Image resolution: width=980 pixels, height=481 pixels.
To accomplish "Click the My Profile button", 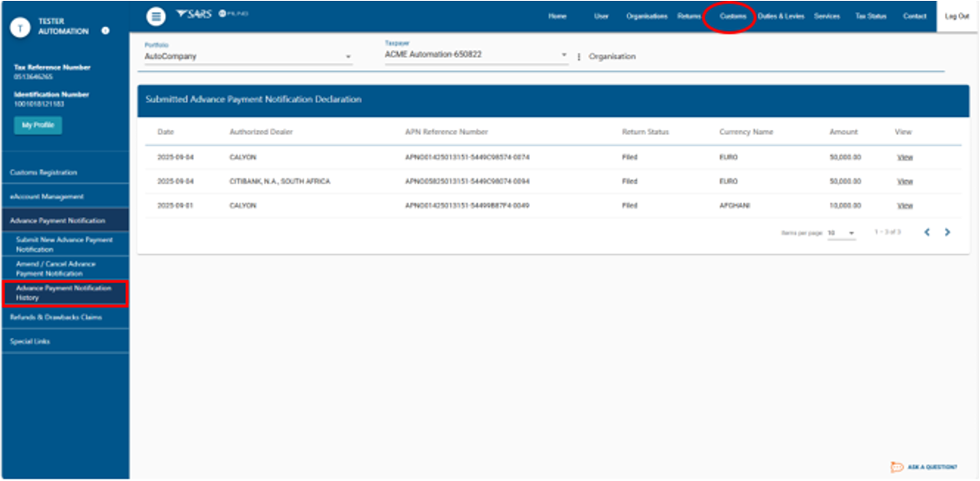I will (x=38, y=125).
